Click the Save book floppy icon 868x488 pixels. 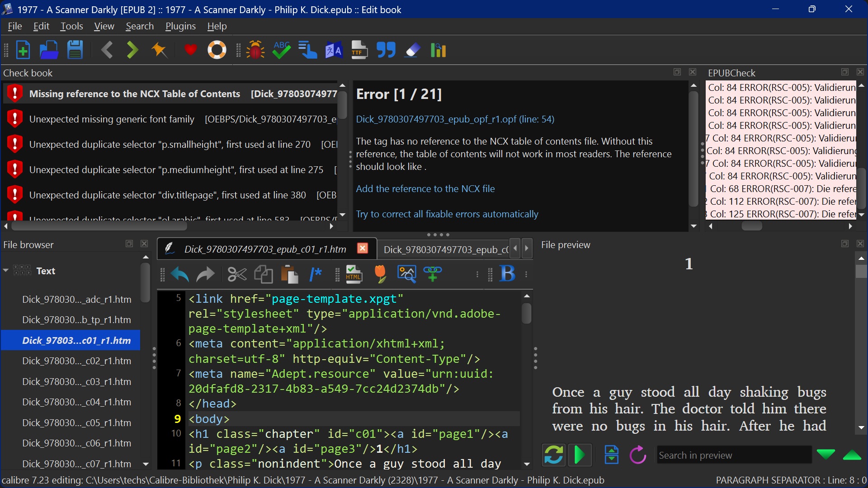coord(75,50)
